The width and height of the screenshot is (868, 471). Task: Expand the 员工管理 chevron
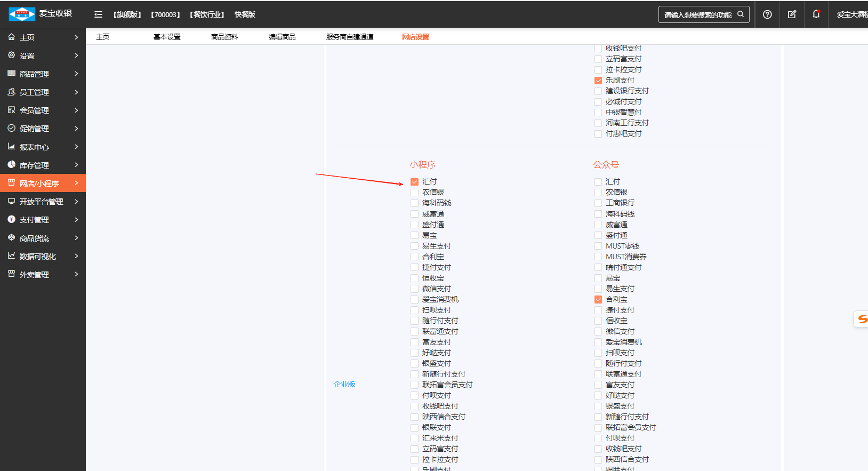pos(76,92)
